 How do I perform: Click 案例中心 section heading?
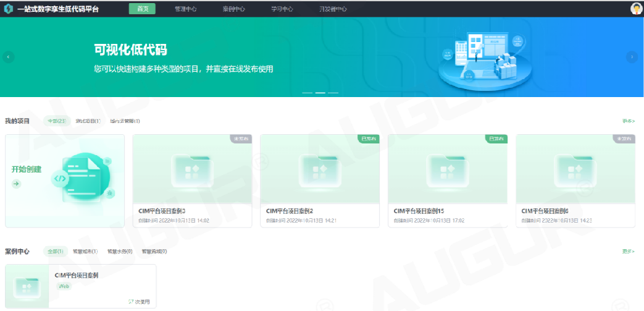click(17, 251)
